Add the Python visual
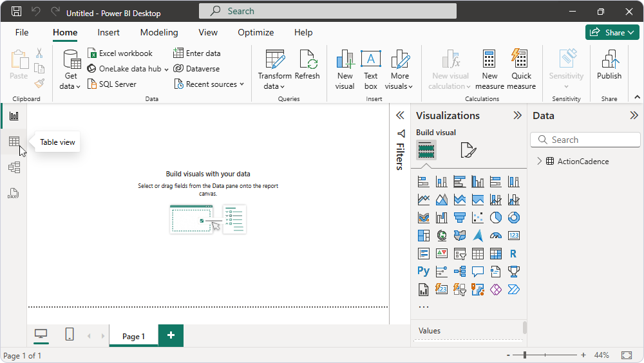Image resolution: width=644 pixels, height=363 pixels. coord(424,272)
